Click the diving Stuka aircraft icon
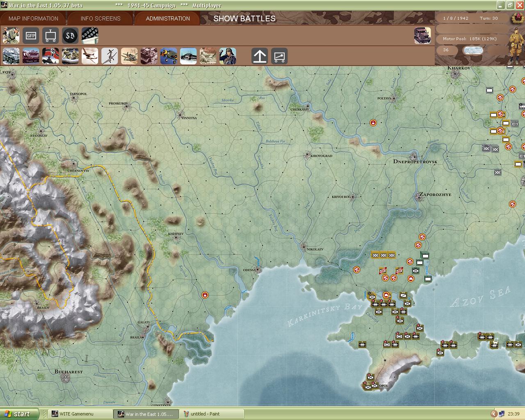Viewport: 525px width, 420px height. (110, 56)
